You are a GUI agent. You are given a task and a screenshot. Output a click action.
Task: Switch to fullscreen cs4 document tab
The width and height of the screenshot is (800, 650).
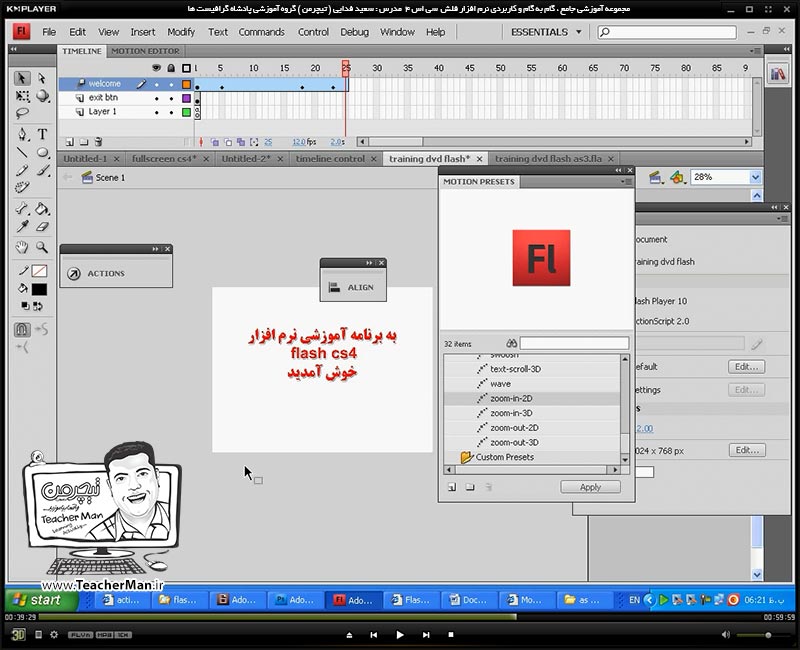[x=164, y=159]
